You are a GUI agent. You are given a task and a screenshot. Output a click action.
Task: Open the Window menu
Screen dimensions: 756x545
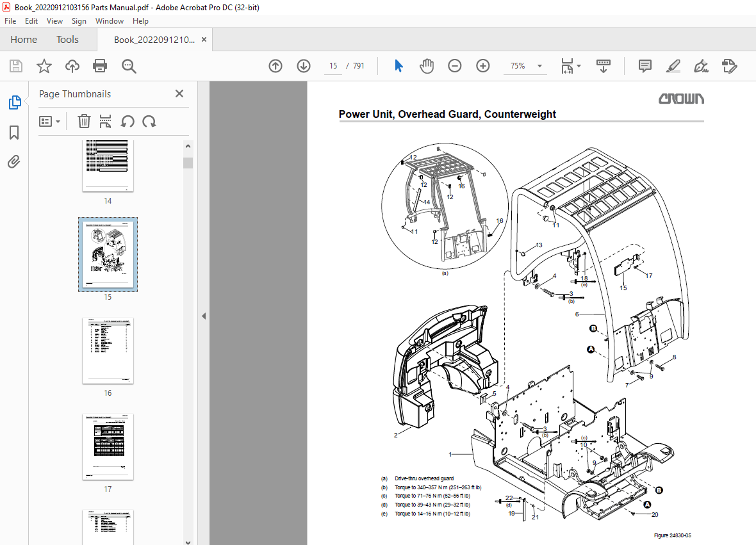pos(110,21)
